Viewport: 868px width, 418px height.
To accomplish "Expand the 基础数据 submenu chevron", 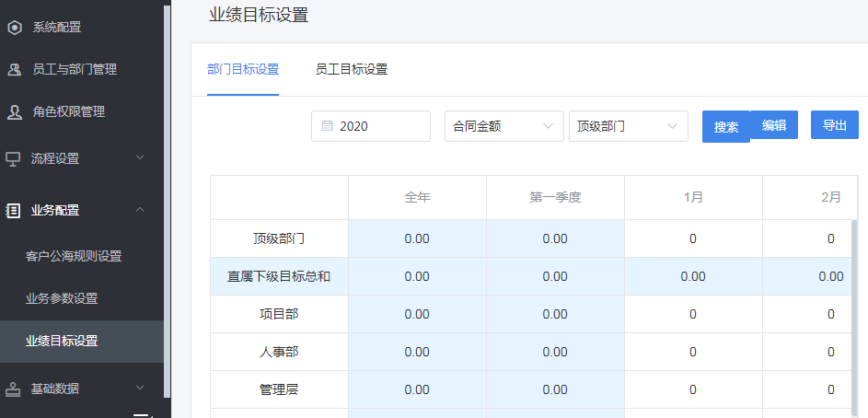I will (141, 387).
